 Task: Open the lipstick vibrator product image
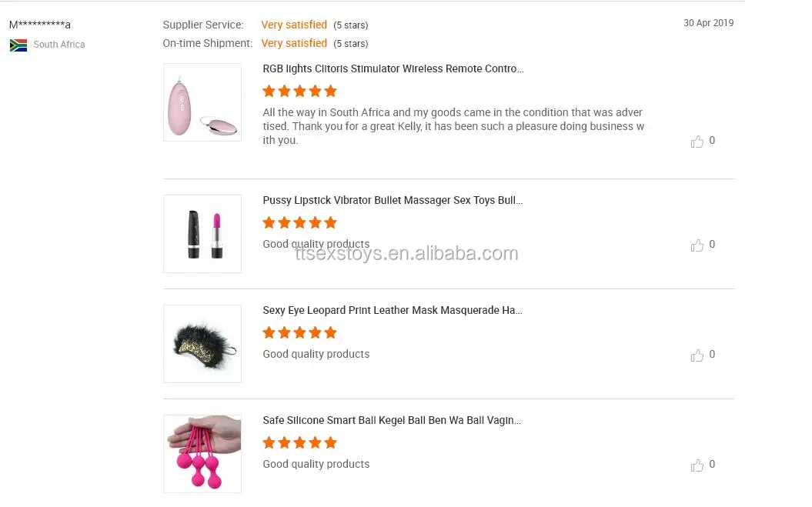202,234
